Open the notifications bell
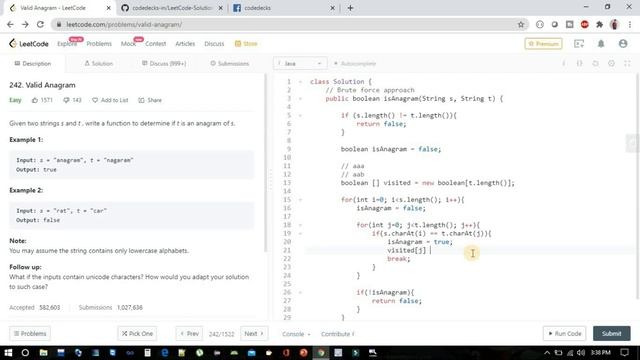This screenshot has width=640, height=360. 601,44
